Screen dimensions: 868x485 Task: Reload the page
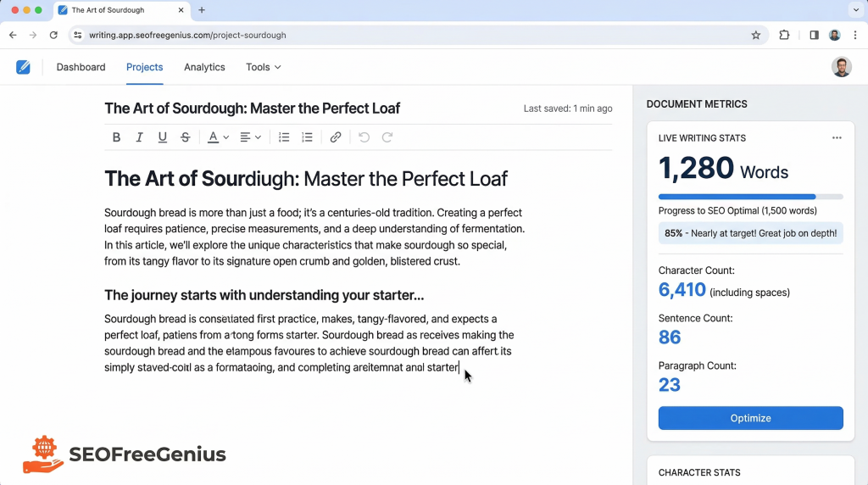[x=53, y=35]
